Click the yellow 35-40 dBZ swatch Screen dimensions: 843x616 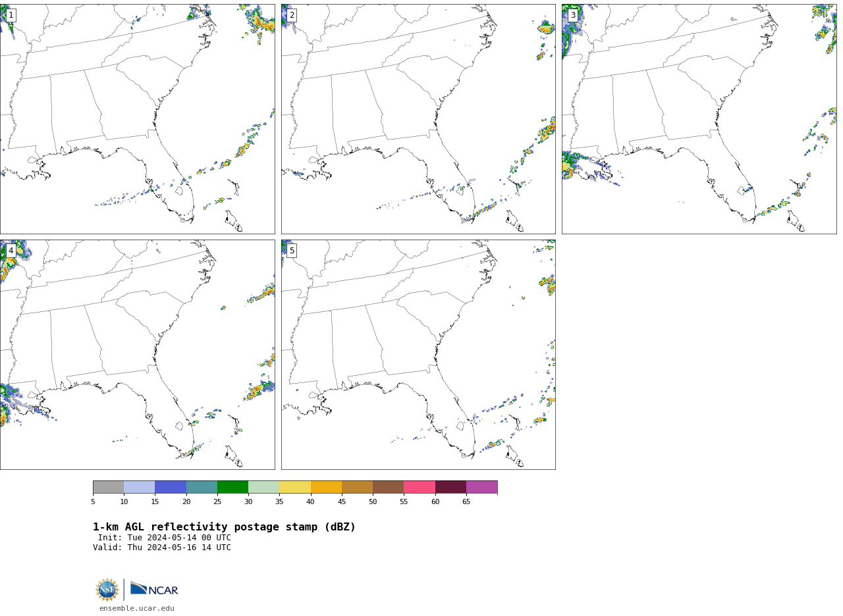295,487
